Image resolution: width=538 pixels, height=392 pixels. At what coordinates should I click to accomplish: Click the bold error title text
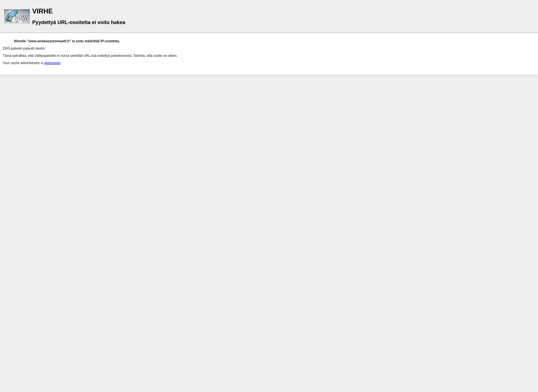[x=42, y=11]
